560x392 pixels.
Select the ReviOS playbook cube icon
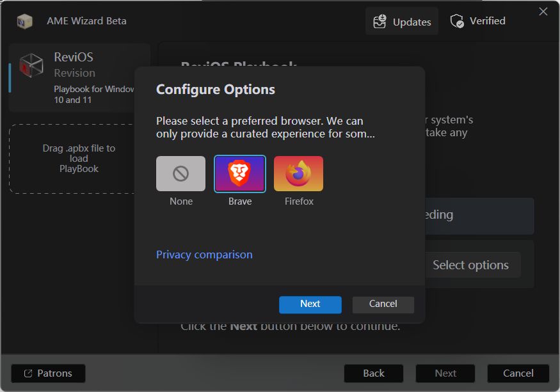pos(31,66)
